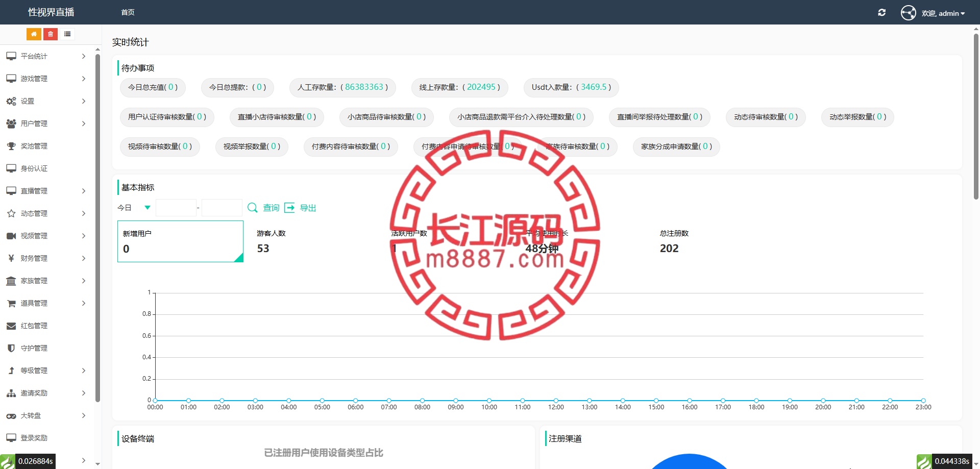This screenshot has width=980, height=469.
Task: Click the sidebar menu vertical scrollbar
Action: 97,228
